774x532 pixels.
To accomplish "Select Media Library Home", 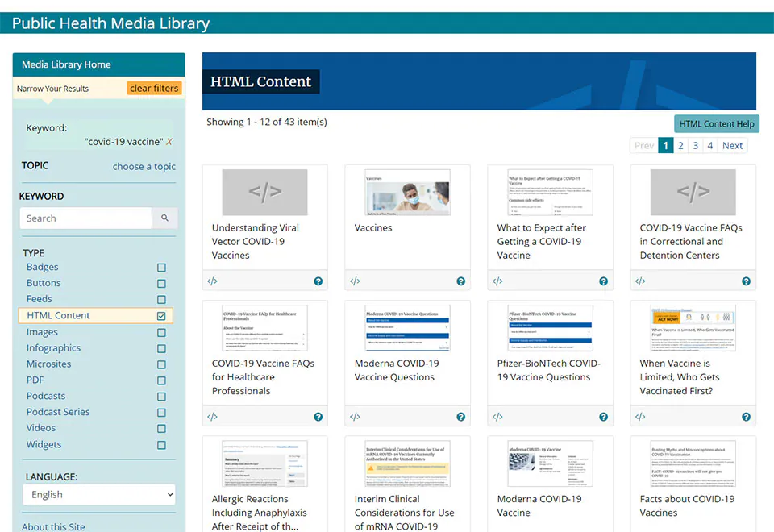I will [x=64, y=64].
